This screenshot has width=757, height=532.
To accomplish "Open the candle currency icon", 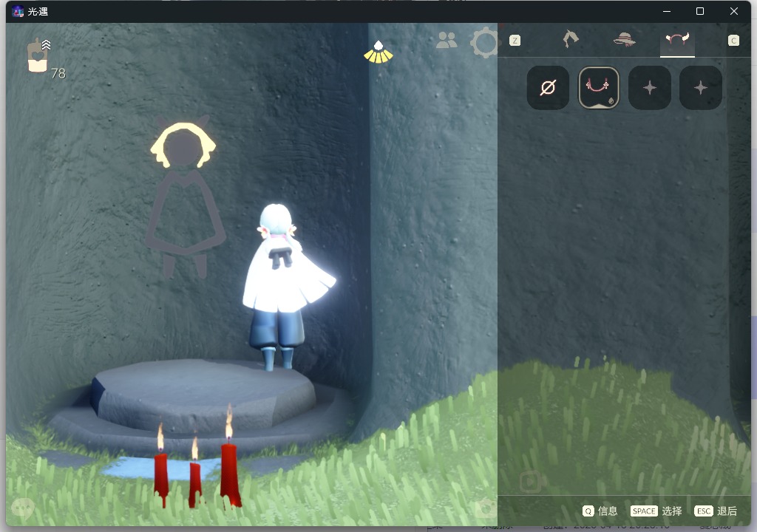I will coord(38,55).
